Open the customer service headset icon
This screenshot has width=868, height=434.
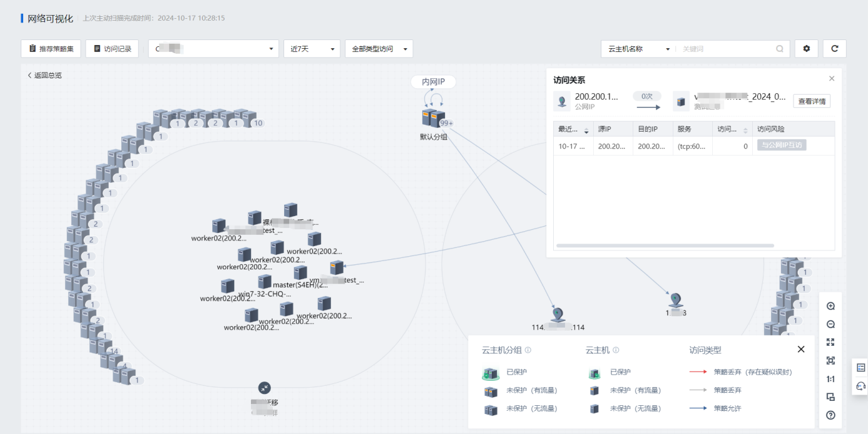pyautogui.click(x=860, y=386)
